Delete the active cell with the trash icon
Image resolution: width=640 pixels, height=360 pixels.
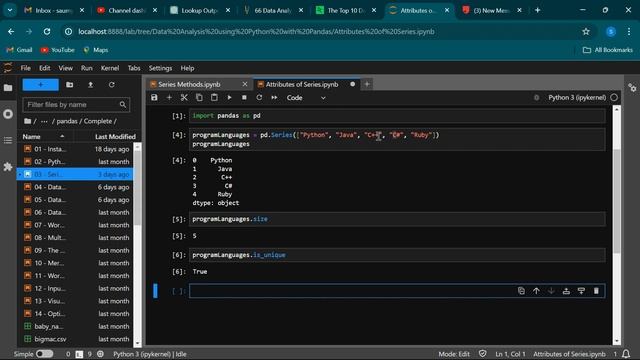coord(596,291)
